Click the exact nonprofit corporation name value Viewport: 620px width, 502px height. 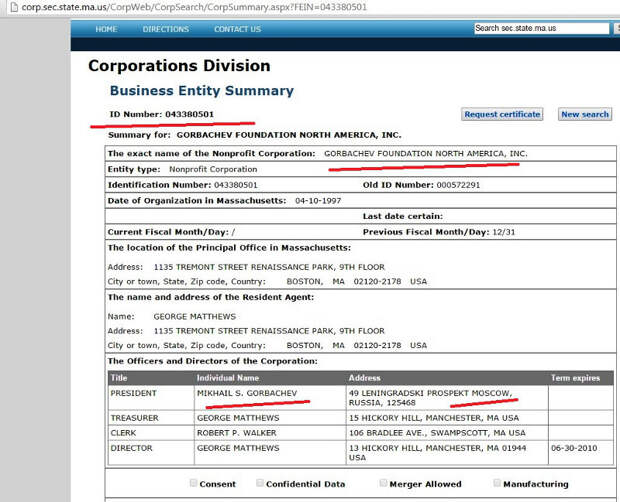(x=425, y=154)
